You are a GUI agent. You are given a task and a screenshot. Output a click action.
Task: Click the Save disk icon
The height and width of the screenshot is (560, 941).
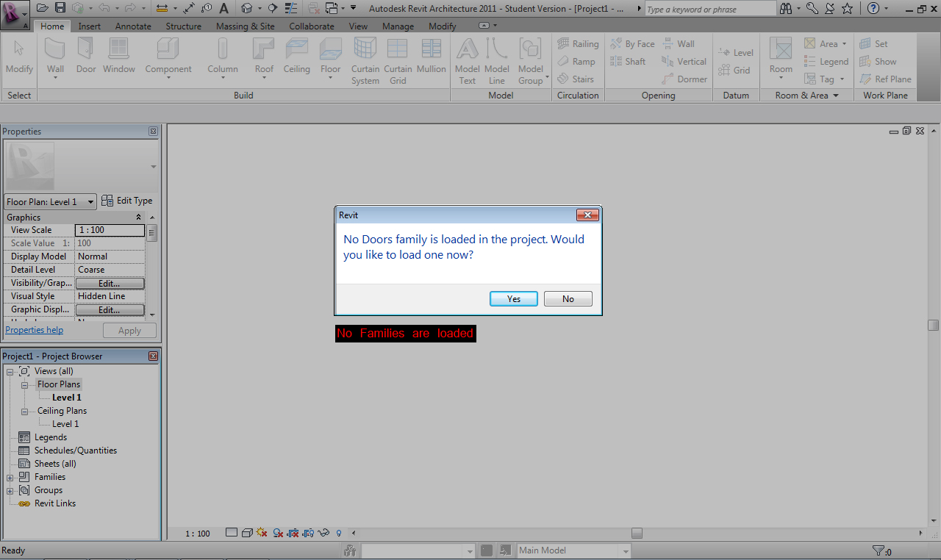click(x=60, y=8)
